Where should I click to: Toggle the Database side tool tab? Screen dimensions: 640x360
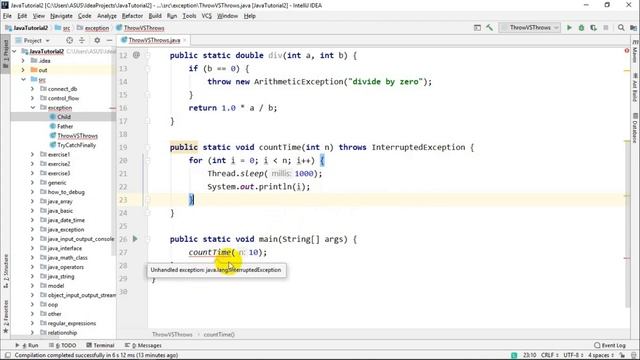(635, 127)
